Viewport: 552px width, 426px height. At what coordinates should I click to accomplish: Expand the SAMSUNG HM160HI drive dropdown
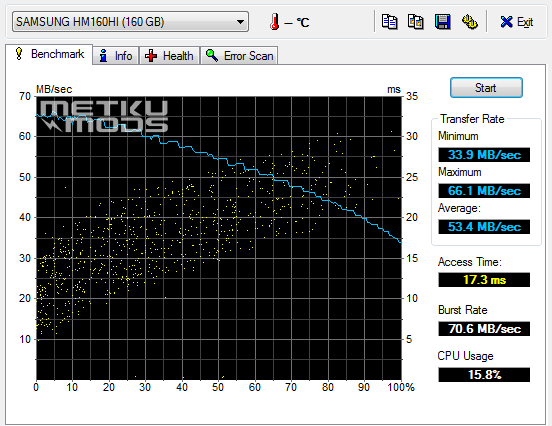click(130, 22)
